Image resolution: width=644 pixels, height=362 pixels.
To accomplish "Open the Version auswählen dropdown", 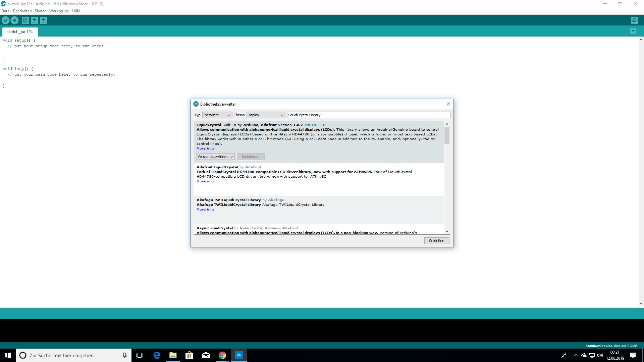I will click(215, 157).
